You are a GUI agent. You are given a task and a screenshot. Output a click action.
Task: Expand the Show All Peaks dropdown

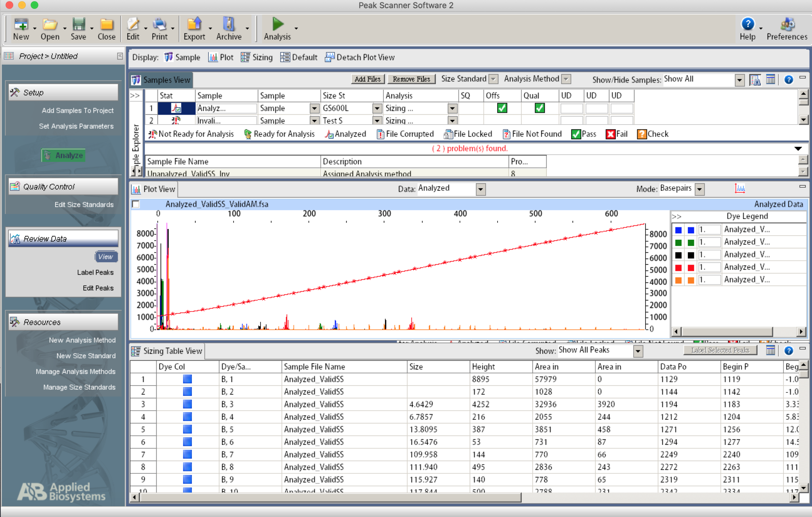click(x=638, y=351)
